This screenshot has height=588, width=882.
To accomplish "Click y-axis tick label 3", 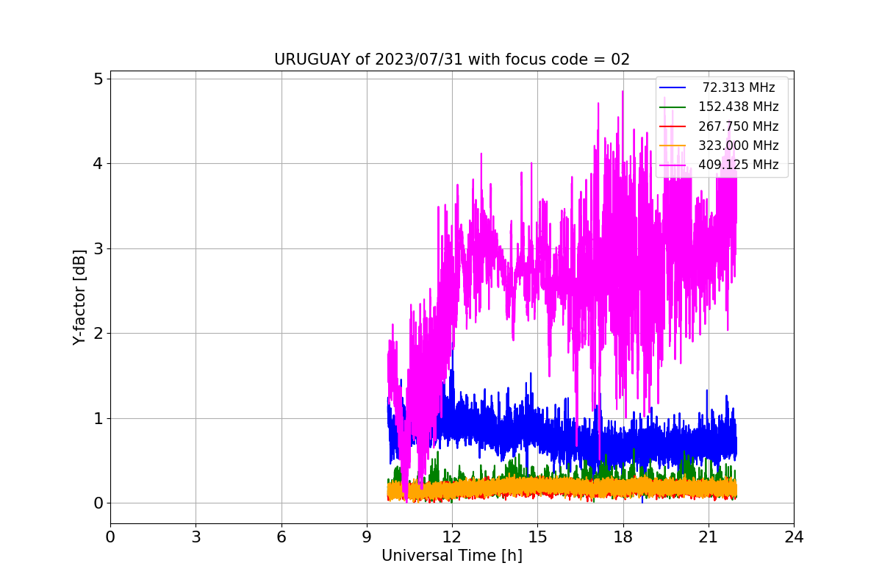I will coord(97,248).
